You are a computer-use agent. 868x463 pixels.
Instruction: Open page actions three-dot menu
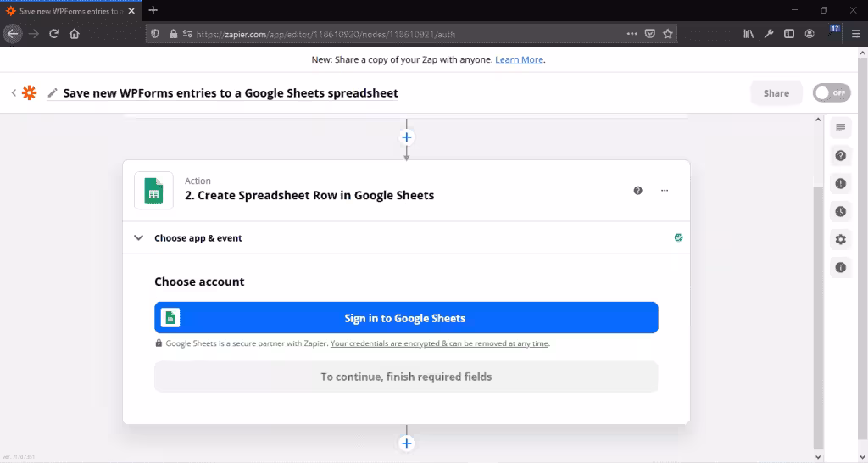point(632,34)
